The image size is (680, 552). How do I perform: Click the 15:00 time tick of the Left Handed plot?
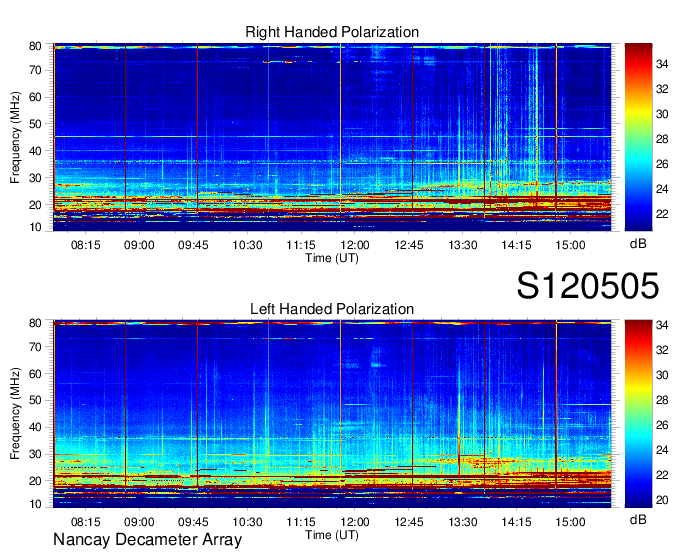click(570, 522)
